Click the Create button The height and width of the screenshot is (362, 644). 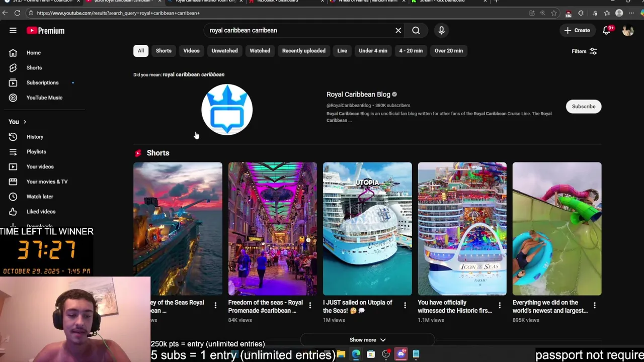(x=577, y=31)
